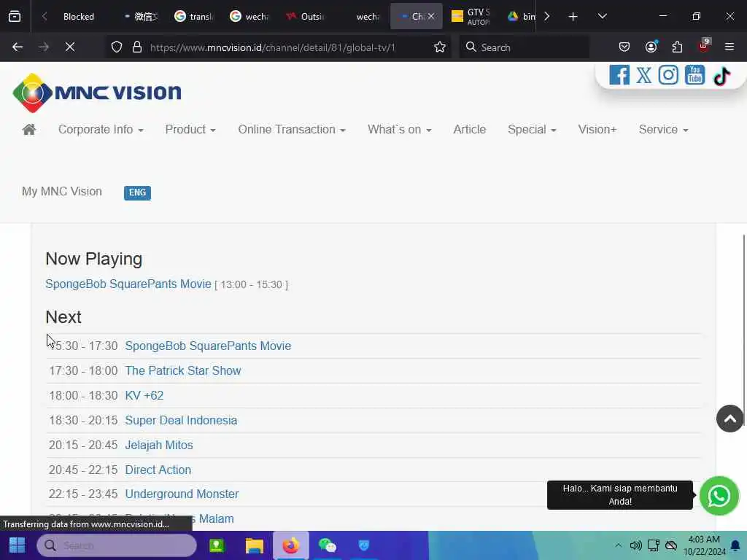
Task: Click the Firefox Search box
Action: (524, 47)
